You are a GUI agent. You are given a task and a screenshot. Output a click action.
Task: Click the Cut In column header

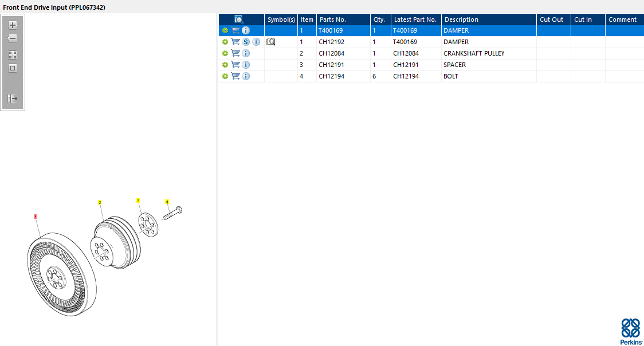(x=588, y=19)
